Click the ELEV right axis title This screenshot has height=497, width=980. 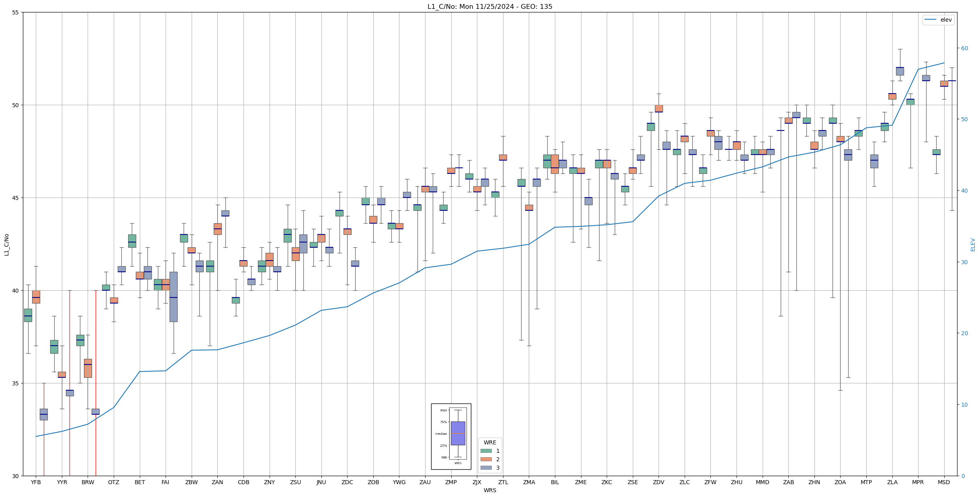(973, 244)
